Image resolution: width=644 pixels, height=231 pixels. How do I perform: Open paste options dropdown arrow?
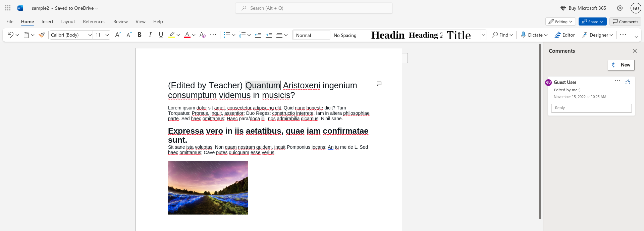tap(33, 35)
